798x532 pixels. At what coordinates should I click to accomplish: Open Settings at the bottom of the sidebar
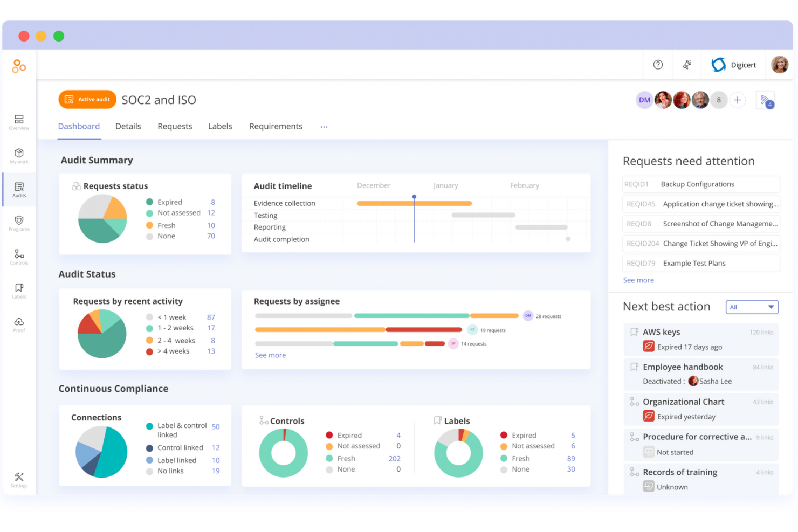pyautogui.click(x=19, y=480)
